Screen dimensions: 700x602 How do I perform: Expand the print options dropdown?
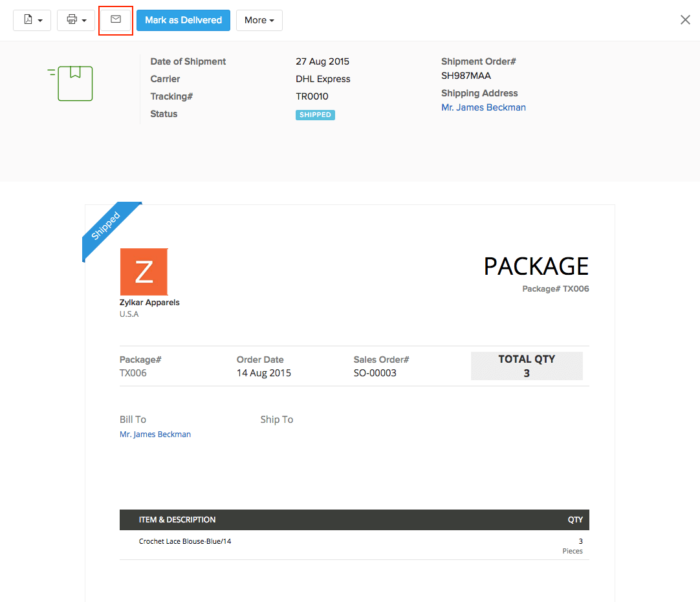pos(84,20)
